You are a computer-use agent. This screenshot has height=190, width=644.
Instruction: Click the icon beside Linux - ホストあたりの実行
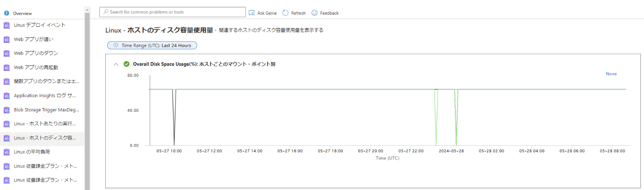pos(6,124)
